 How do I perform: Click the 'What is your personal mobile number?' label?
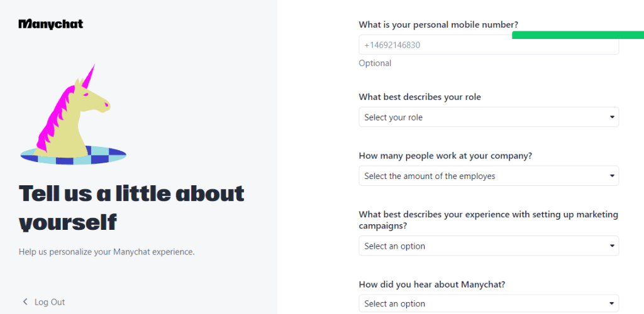click(x=441, y=24)
